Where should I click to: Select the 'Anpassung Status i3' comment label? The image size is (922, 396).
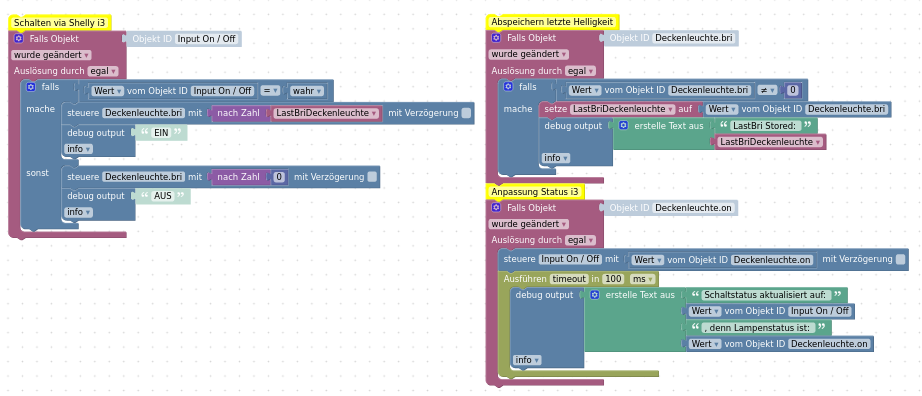[x=535, y=192]
